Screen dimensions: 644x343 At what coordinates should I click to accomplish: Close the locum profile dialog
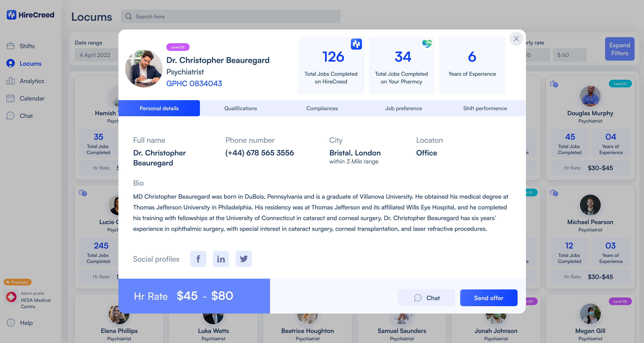pos(516,39)
